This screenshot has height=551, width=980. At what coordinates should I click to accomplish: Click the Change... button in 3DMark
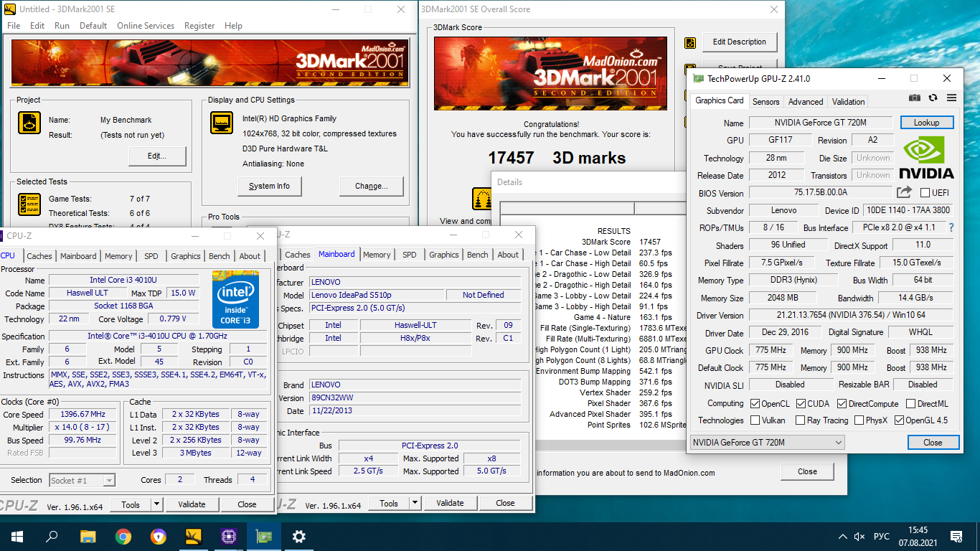click(x=372, y=187)
